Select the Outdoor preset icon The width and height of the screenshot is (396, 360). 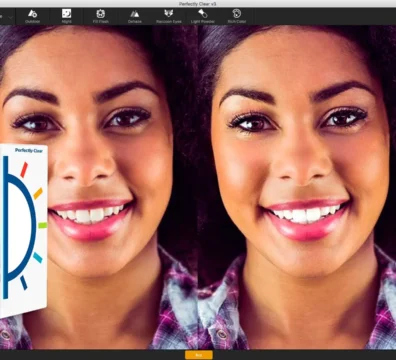tap(32, 14)
